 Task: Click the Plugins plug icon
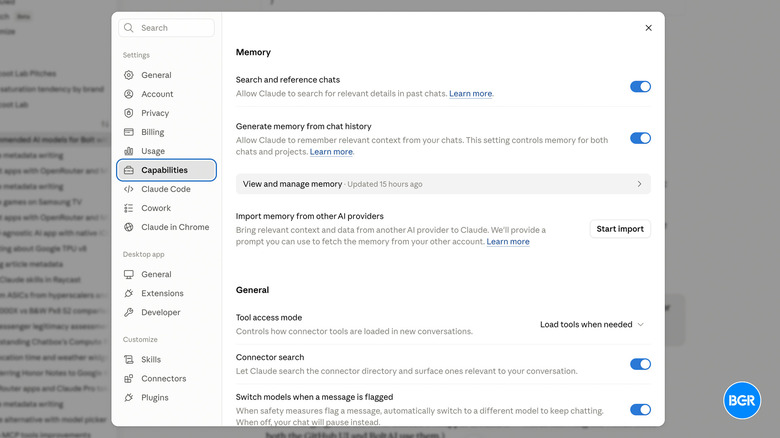(x=129, y=397)
